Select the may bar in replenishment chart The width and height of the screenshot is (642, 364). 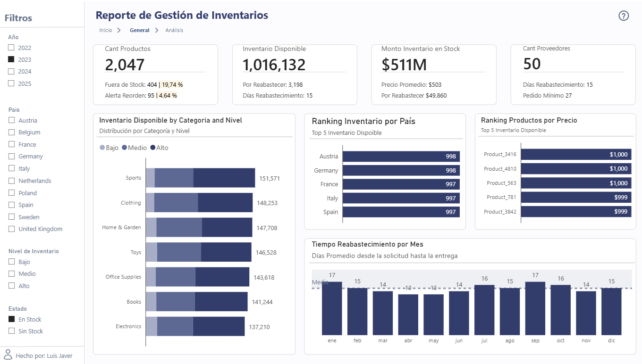tap(433, 315)
